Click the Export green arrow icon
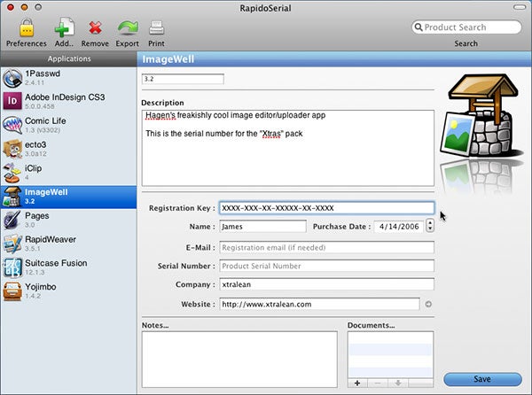The height and width of the screenshot is (395, 532). (128, 27)
